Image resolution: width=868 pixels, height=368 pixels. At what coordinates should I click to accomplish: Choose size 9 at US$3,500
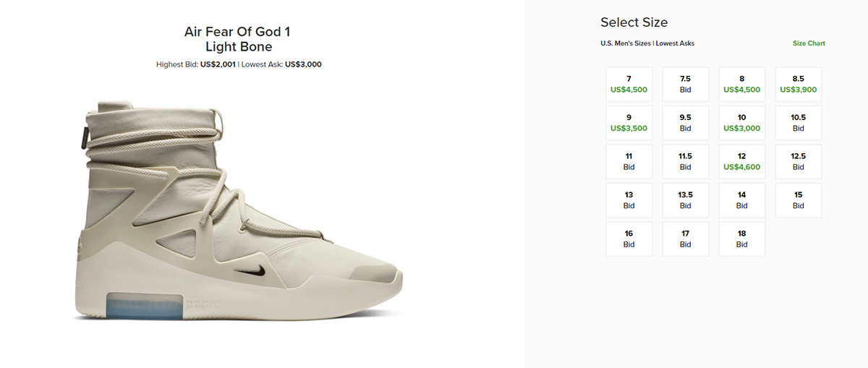coord(629,123)
